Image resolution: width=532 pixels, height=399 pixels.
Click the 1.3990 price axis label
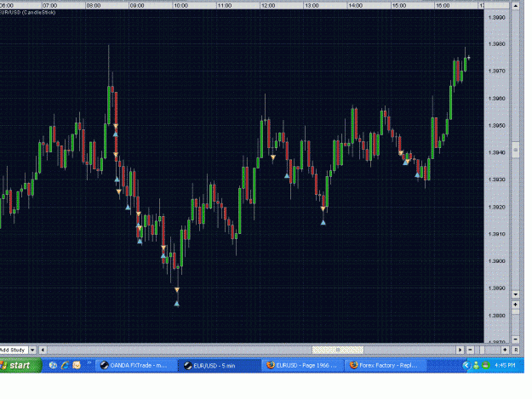click(496, 18)
